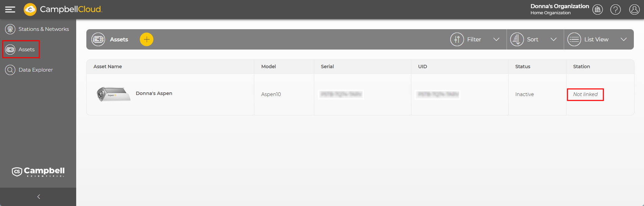Click the Stations & Networks sidebar icon

pyautogui.click(x=10, y=29)
